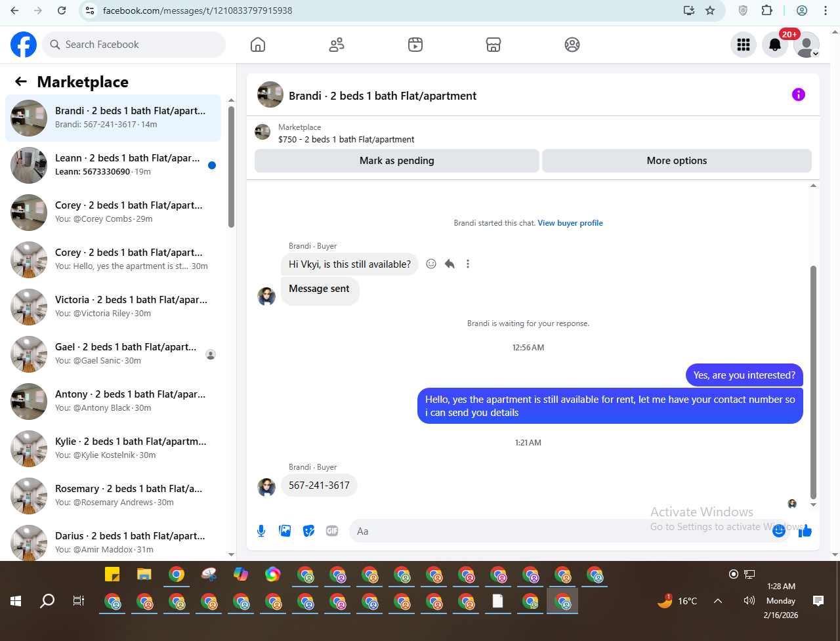Click the message thread scrollbar
The image size is (840, 641).
[814, 382]
